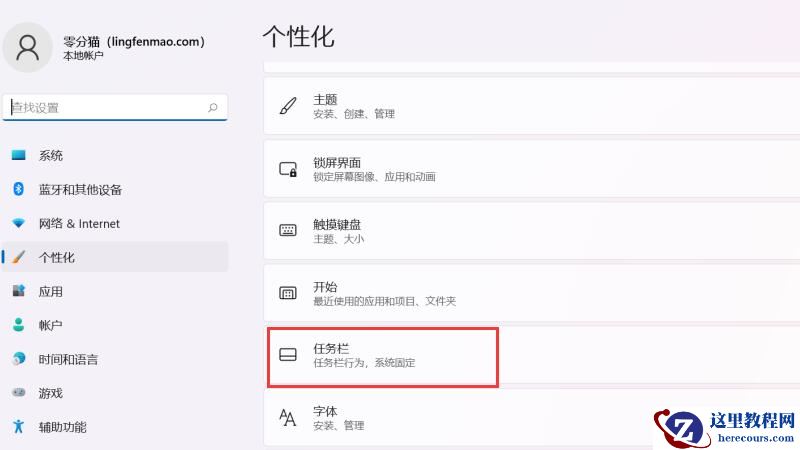Click the 本地帐户 label under the account name
Viewport: 800px width, 450px height.
(83, 56)
